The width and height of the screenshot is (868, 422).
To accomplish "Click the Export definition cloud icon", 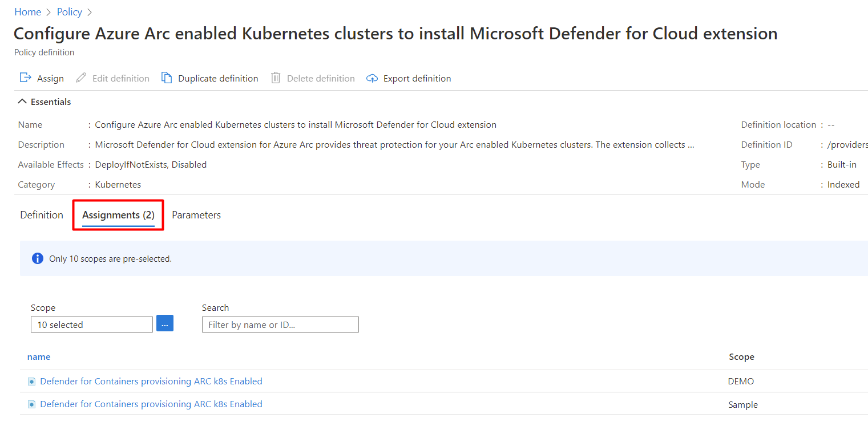I will point(372,78).
